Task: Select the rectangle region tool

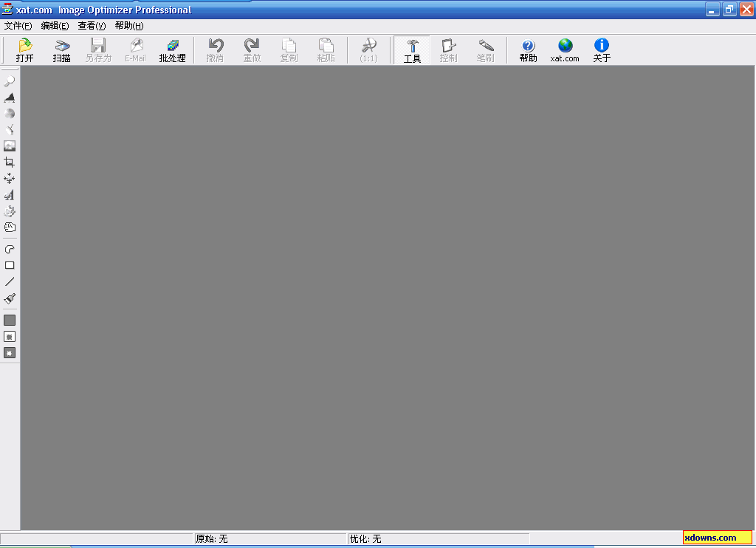Action: [x=10, y=265]
